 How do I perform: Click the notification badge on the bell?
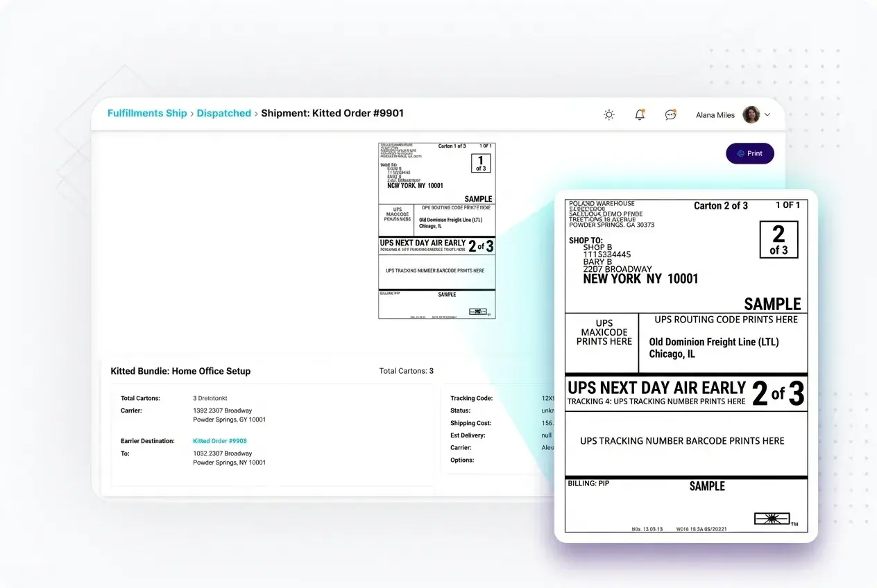point(644,110)
